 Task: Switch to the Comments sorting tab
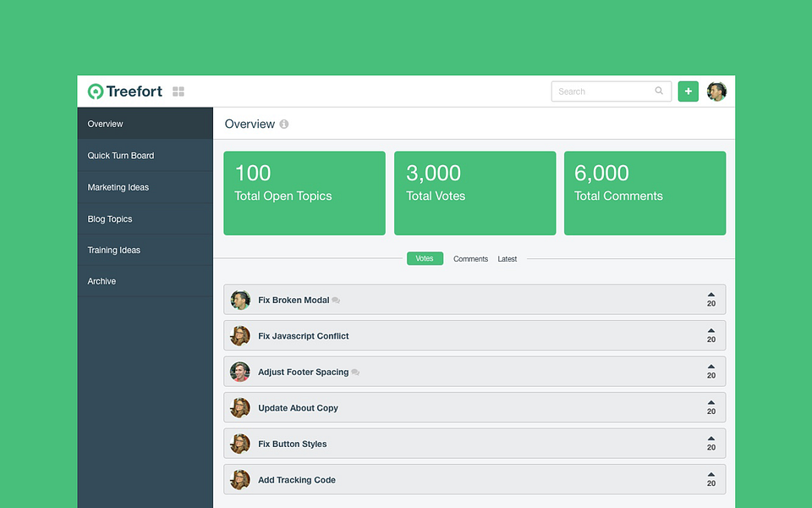tap(471, 259)
